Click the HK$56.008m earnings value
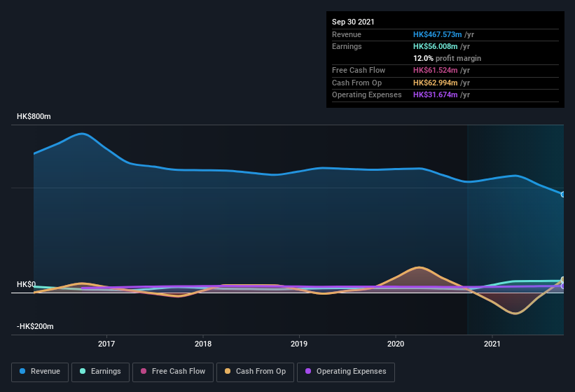 click(436, 46)
